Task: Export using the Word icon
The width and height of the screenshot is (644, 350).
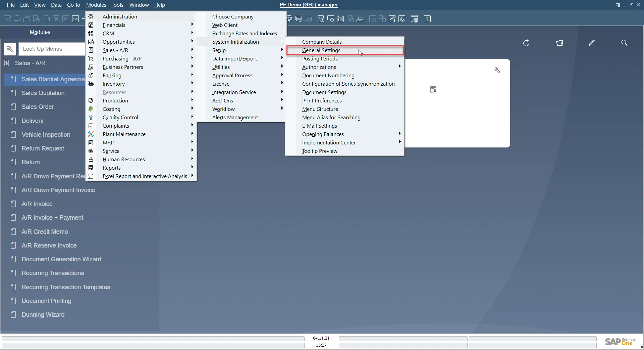Action: [66, 19]
